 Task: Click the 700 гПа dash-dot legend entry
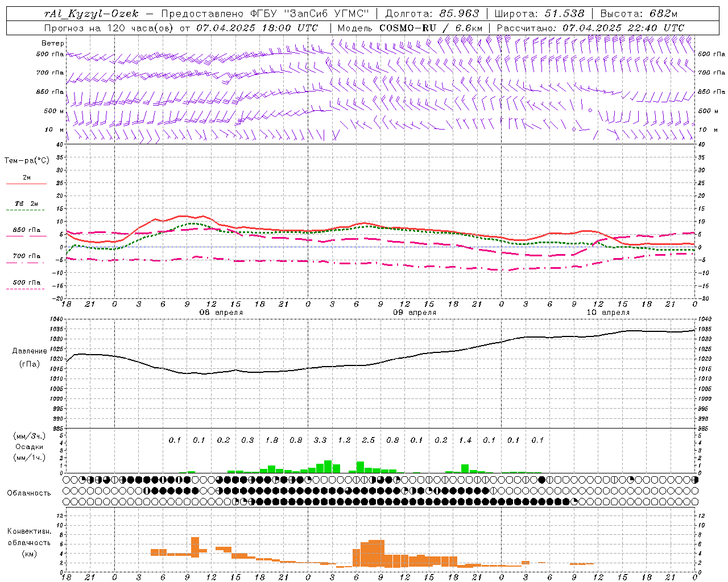pyautogui.click(x=26, y=259)
